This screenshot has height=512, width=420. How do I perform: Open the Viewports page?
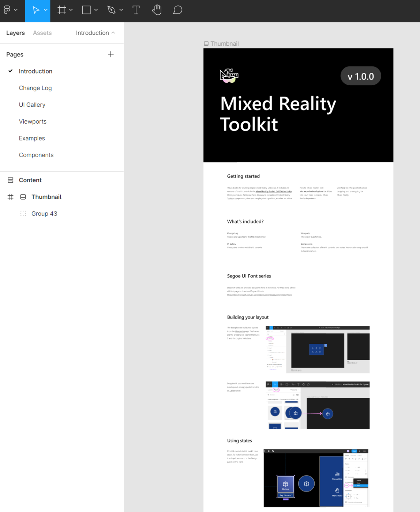(x=33, y=121)
